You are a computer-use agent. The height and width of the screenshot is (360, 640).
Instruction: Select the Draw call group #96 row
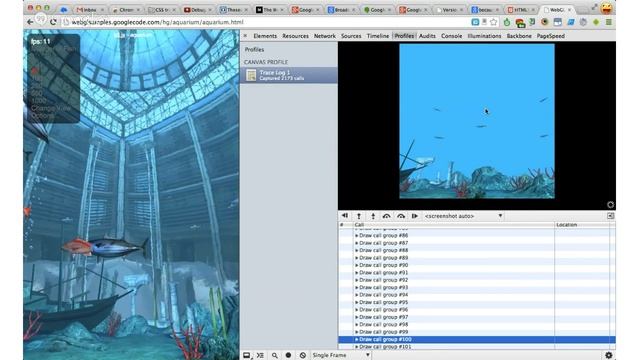point(477,310)
